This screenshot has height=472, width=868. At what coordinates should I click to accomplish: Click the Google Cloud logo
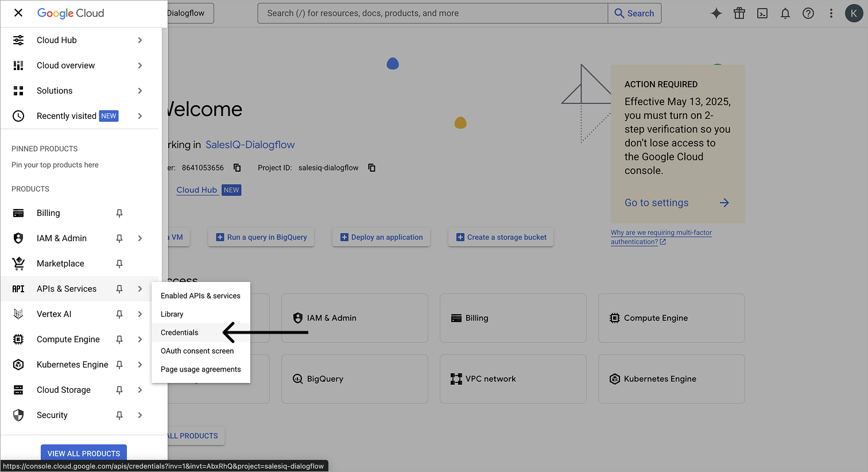[71, 13]
